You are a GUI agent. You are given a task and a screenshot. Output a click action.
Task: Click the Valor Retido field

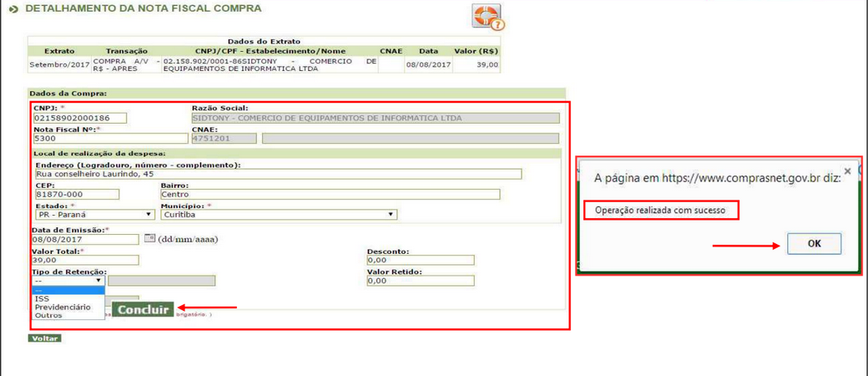click(421, 281)
